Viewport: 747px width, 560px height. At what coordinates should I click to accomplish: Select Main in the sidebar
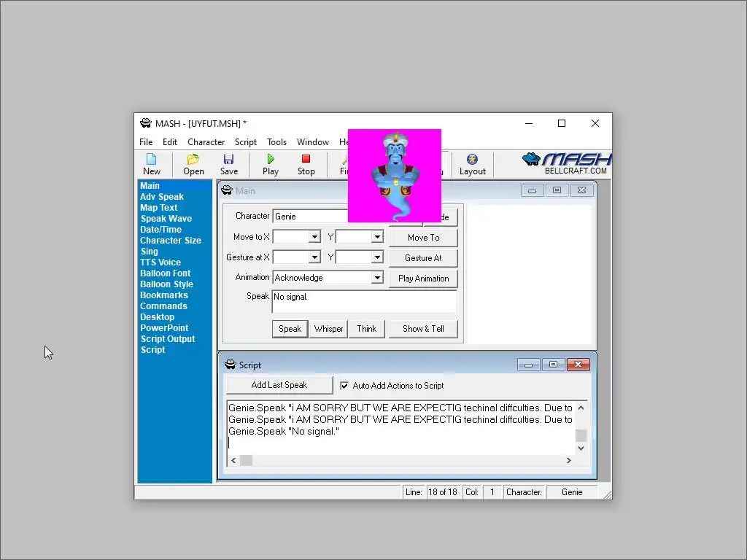click(x=150, y=186)
